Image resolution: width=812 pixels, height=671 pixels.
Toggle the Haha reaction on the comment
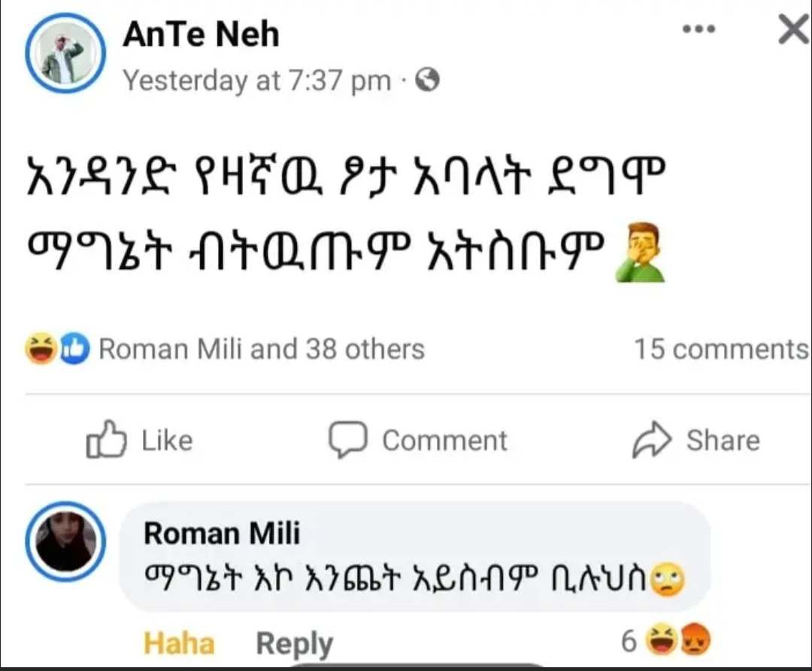click(179, 644)
